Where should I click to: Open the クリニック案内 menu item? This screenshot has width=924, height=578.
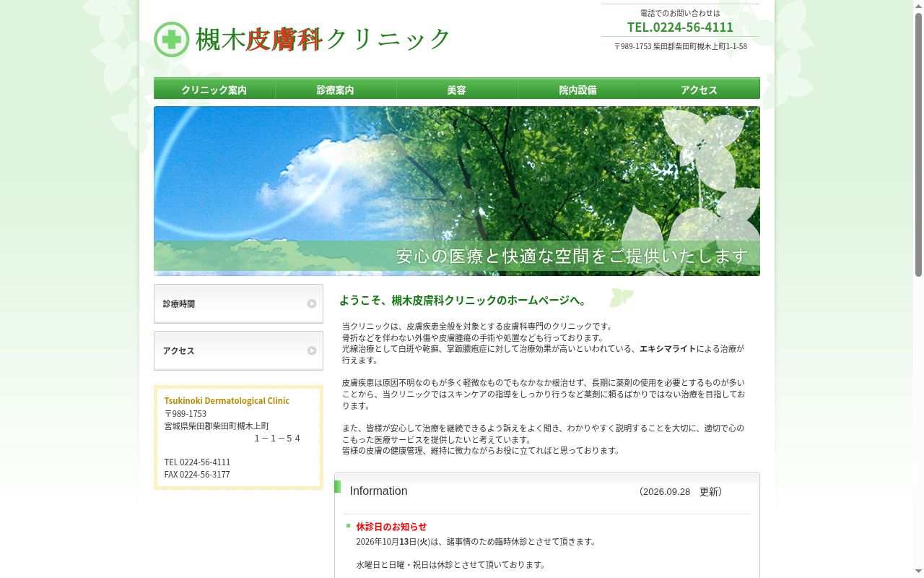point(214,89)
